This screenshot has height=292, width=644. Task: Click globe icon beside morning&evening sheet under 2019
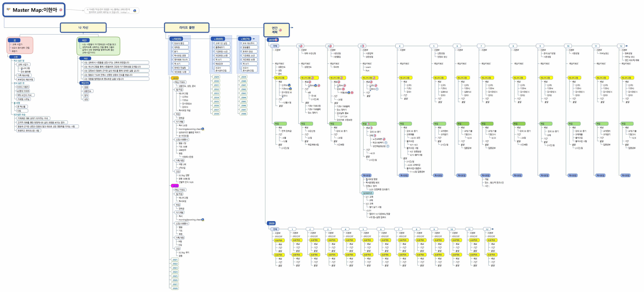[203, 129]
